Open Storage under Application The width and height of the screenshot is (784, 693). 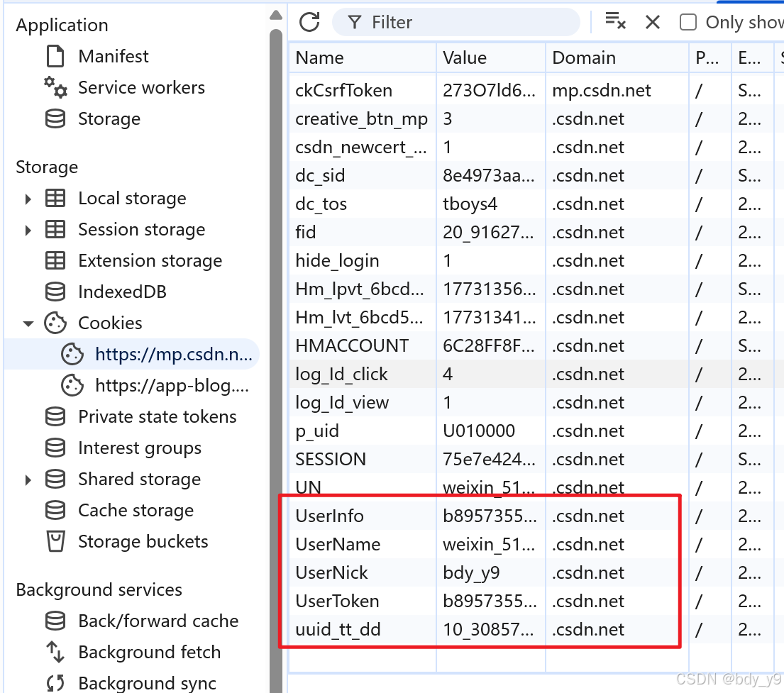[109, 119]
